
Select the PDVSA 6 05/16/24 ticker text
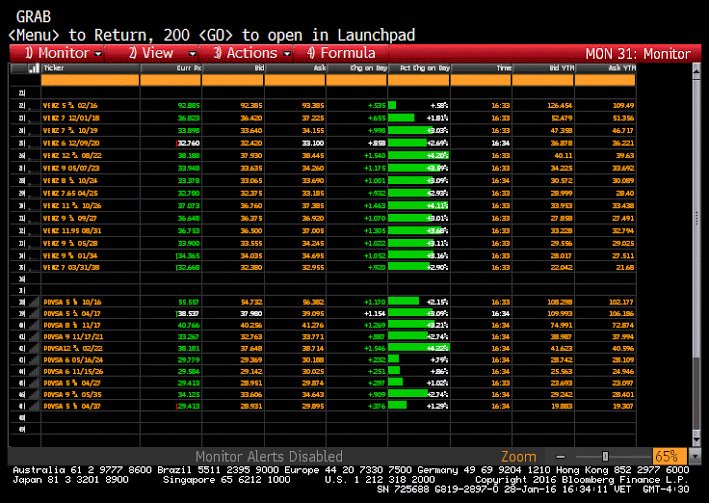point(73,360)
